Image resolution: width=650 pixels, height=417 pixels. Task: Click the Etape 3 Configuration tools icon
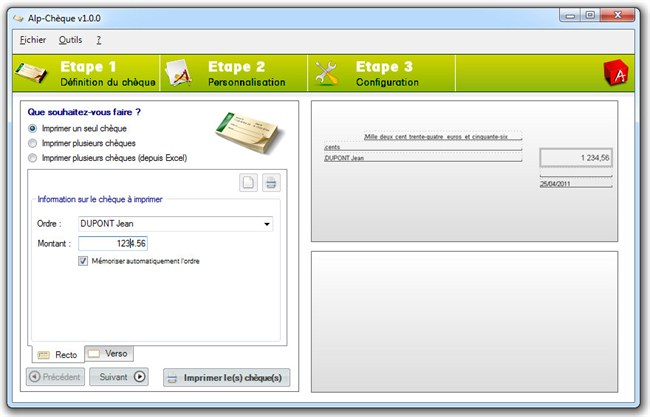(x=327, y=73)
